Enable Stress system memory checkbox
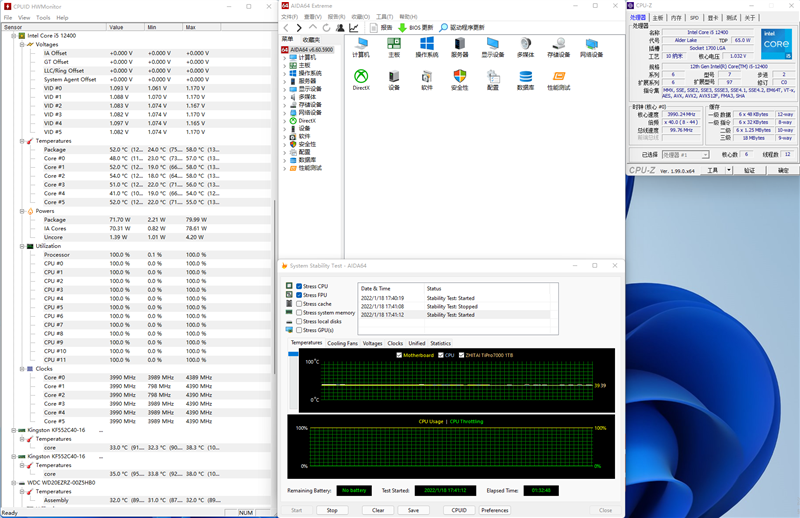Viewport: 800px width, 518px height. tap(299, 312)
